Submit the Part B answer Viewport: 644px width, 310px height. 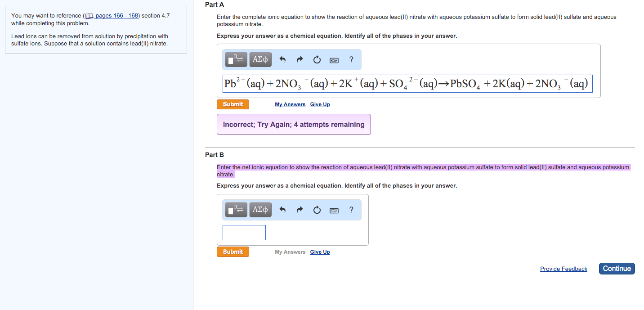point(233,252)
